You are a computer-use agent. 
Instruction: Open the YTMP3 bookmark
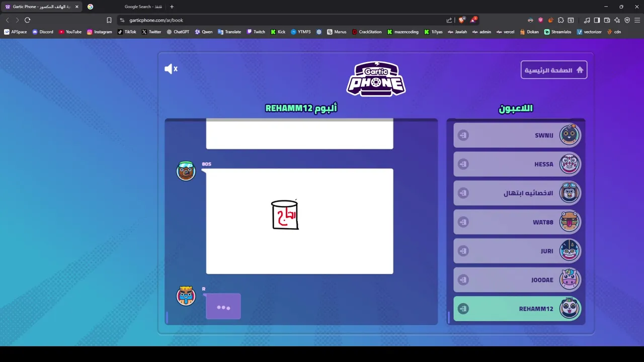pos(301,32)
